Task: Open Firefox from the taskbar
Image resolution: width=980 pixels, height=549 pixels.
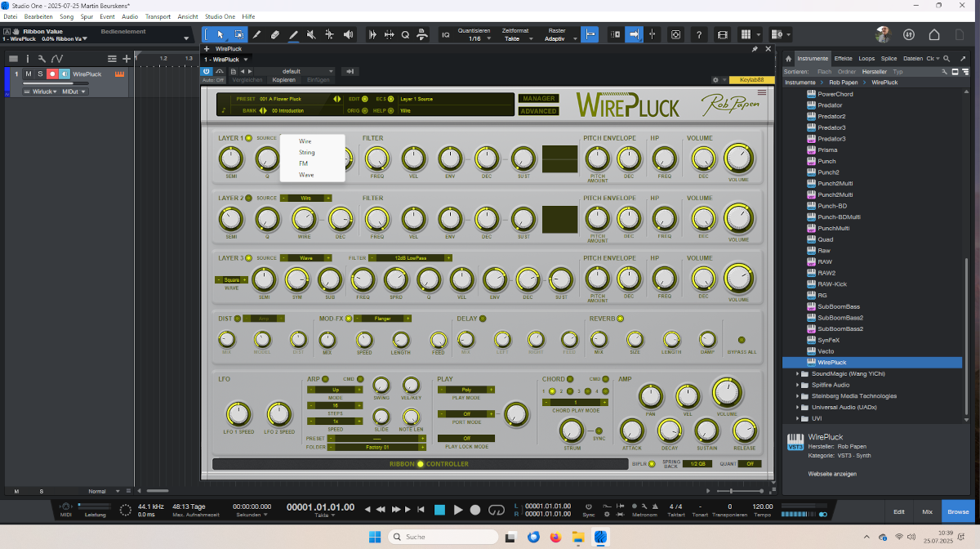Action: [x=556, y=537]
